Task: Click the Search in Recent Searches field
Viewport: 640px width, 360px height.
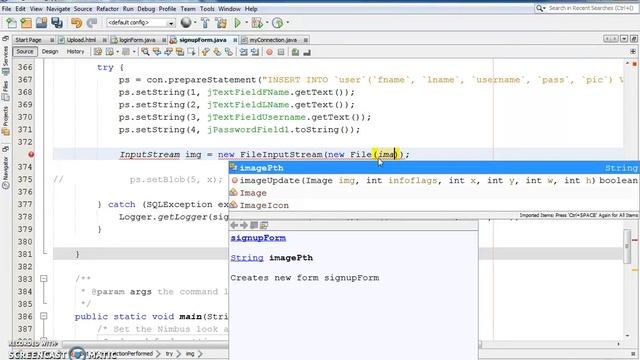Action: coord(590,8)
